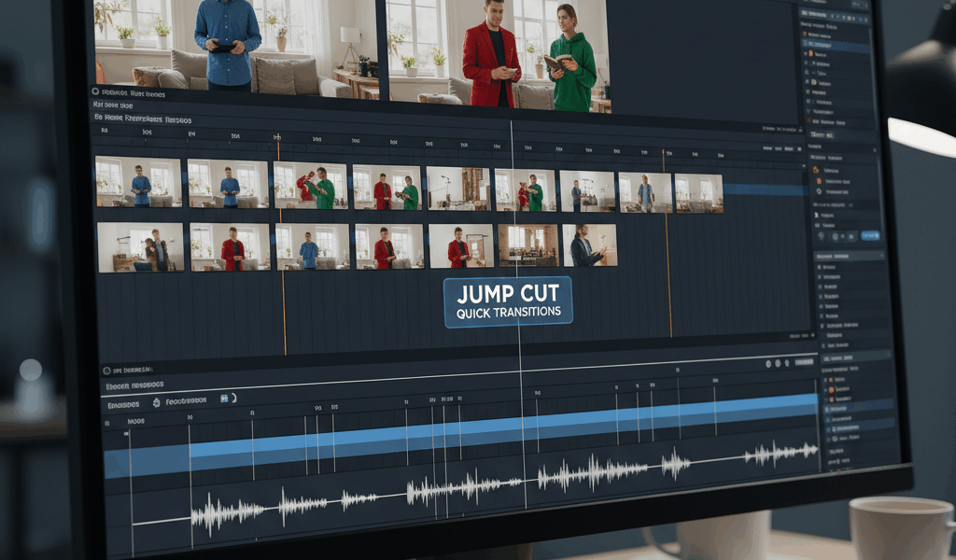
Task: Click the circular record icon above the timeline ruler
Action: [x=96, y=91]
